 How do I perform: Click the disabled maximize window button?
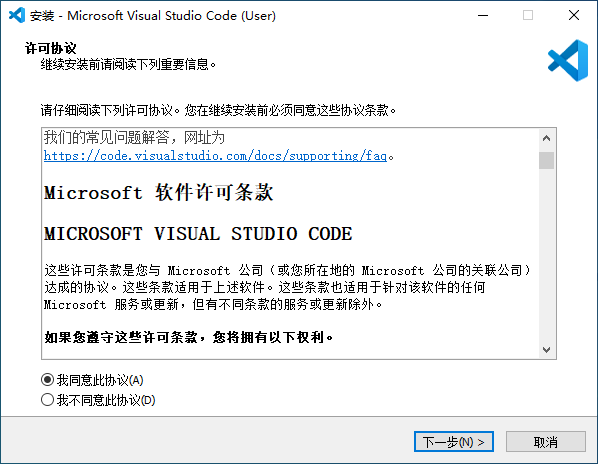(x=528, y=15)
